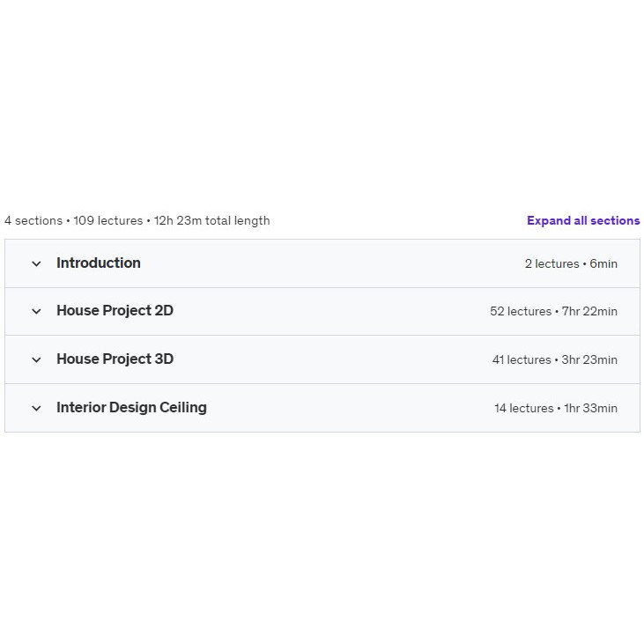Select the House Project 2D title

click(x=115, y=311)
